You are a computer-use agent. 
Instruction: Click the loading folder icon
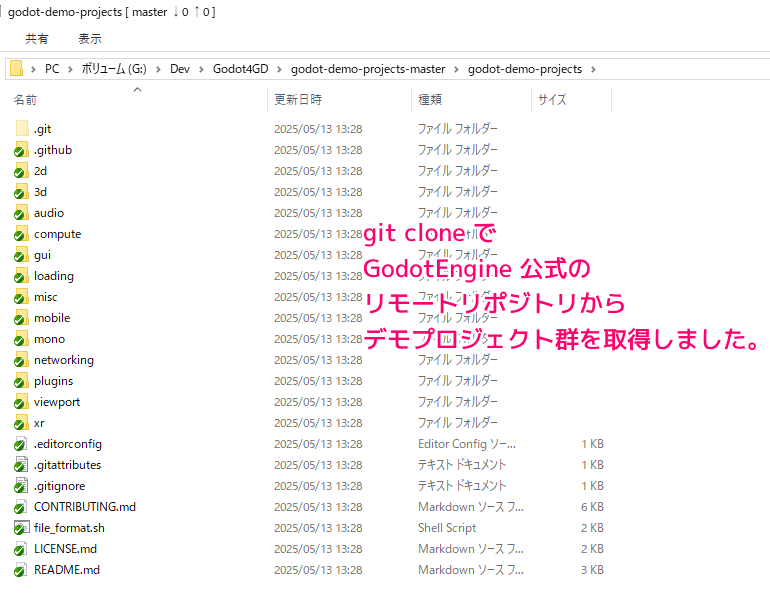pyautogui.click(x=21, y=276)
